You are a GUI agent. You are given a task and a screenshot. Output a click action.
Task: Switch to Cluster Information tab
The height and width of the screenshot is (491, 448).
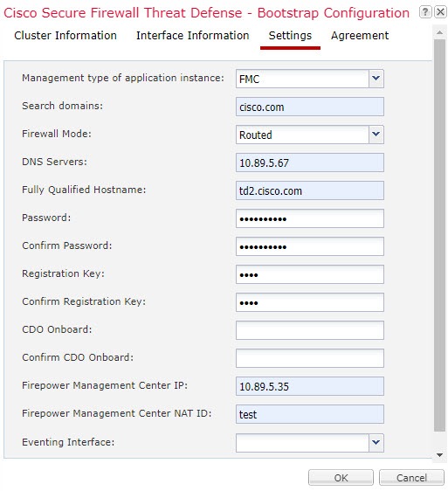[65, 36]
